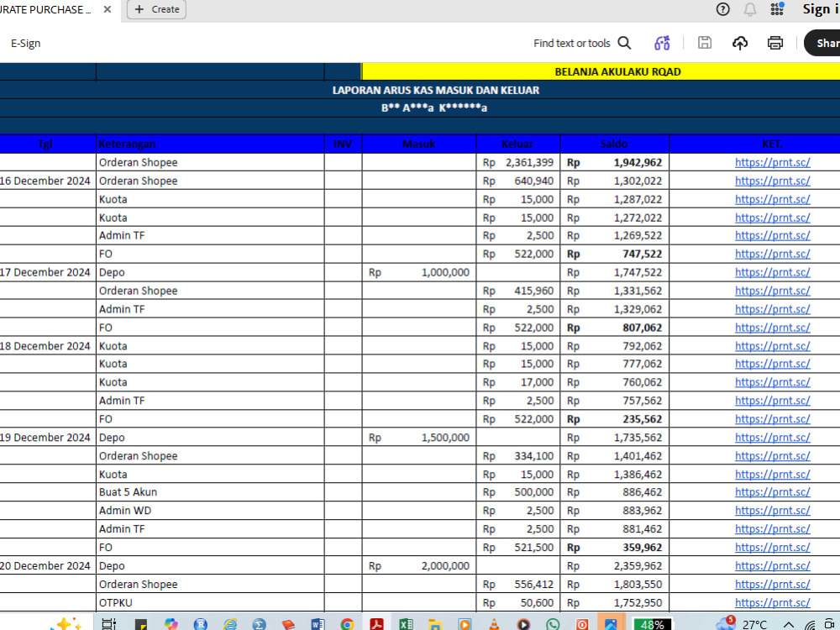Click the Share button

(823, 43)
